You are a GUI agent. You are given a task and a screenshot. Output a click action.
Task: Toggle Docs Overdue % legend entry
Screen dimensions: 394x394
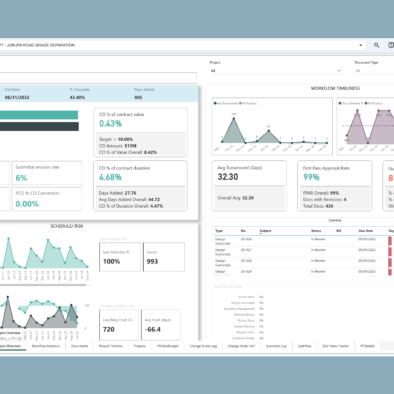(351, 103)
